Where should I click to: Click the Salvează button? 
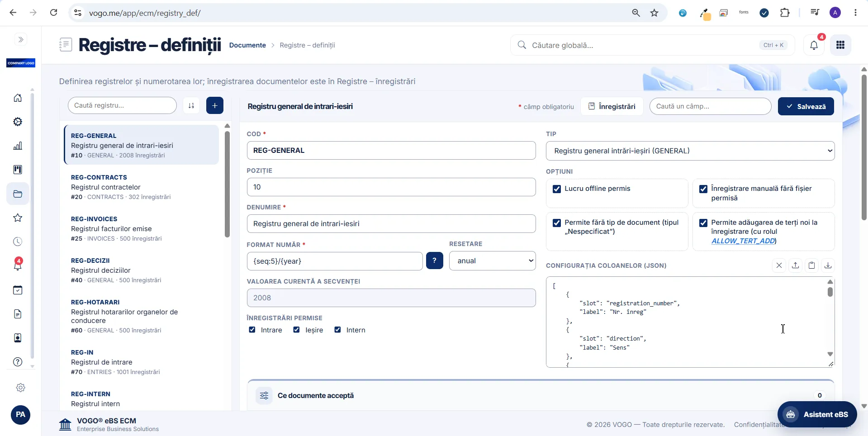tap(806, 106)
